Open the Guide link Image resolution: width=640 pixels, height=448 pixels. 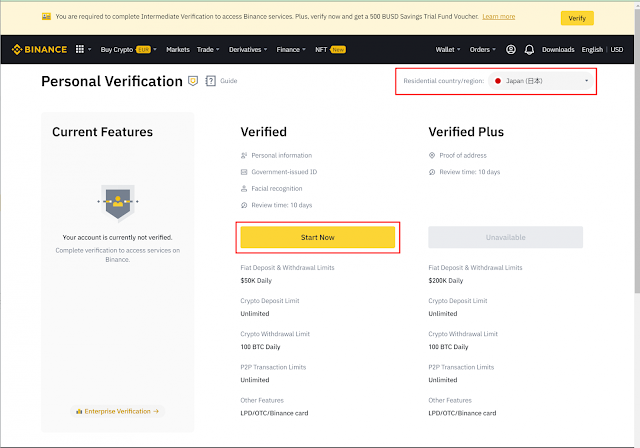[x=229, y=81]
